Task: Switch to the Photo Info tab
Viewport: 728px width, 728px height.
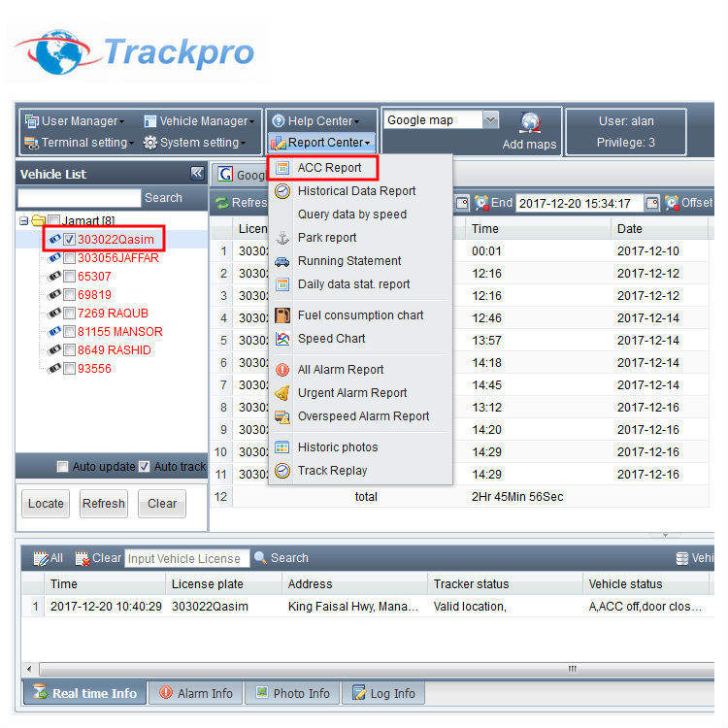Action: 292,693
